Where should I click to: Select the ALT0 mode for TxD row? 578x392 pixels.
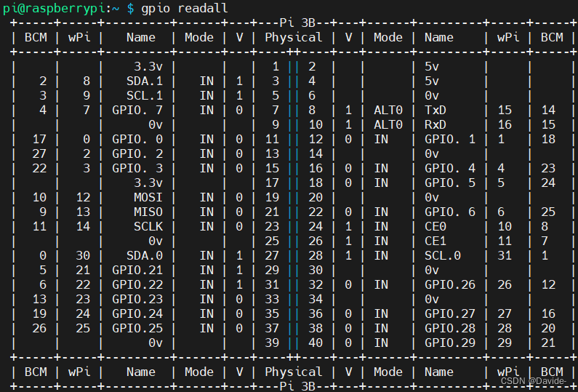388,110
